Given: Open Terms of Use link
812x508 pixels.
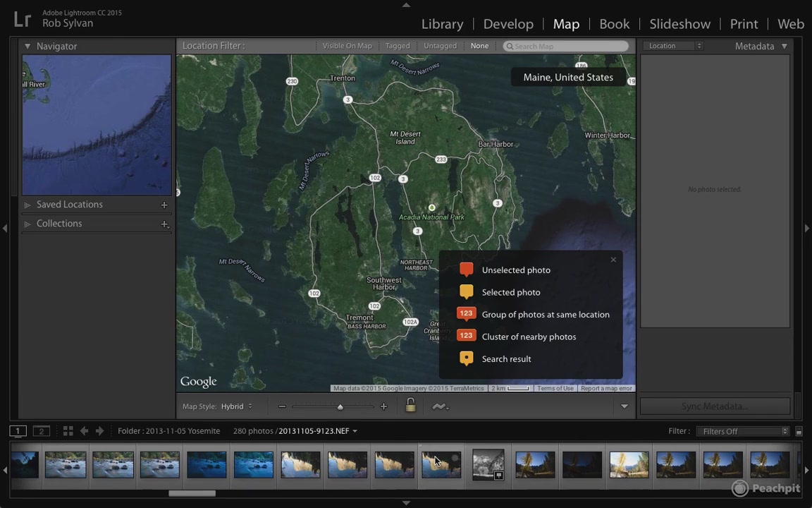Looking at the screenshot, I should click(x=555, y=388).
